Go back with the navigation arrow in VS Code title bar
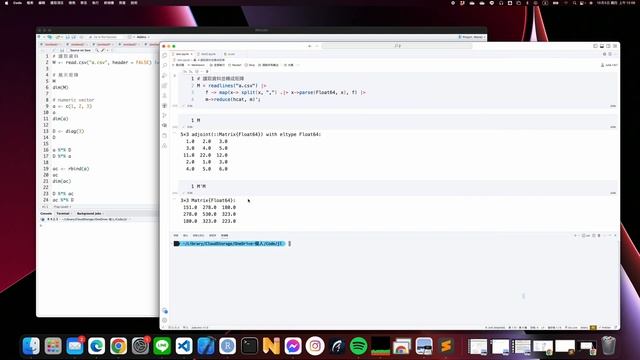This screenshot has width=640, height=360. click(x=310, y=46)
